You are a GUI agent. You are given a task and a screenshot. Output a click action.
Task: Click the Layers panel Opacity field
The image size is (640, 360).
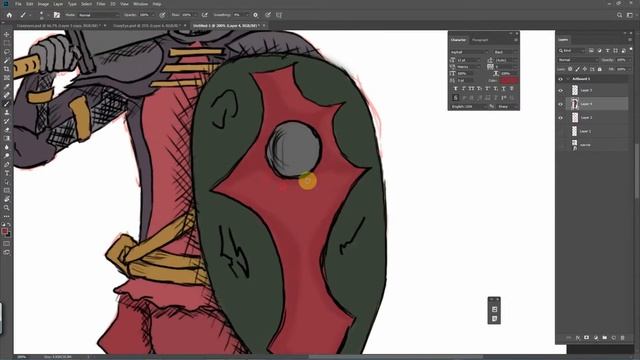pyautogui.click(x=622, y=60)
